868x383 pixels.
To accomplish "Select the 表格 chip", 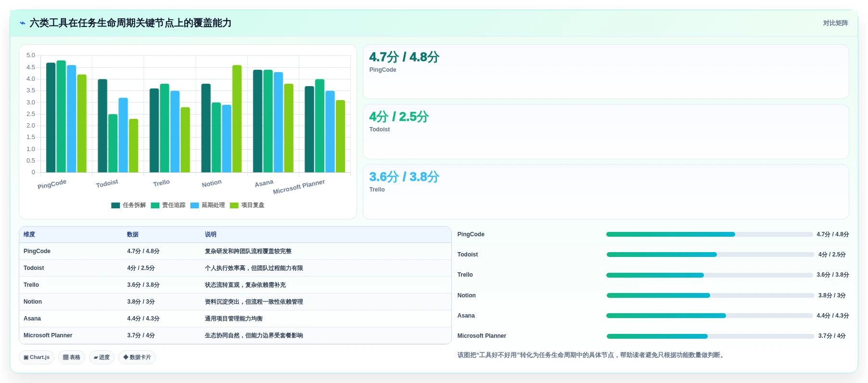I will click(72, 357).
